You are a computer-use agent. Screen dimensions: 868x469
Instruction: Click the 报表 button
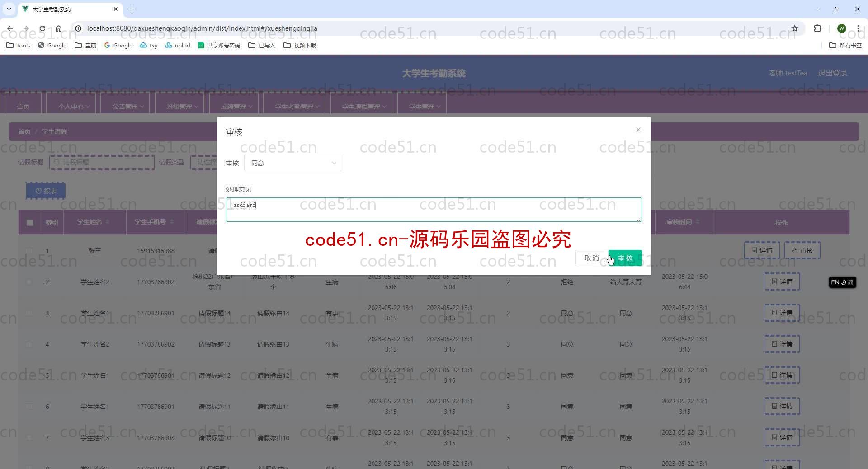[46, 191]
